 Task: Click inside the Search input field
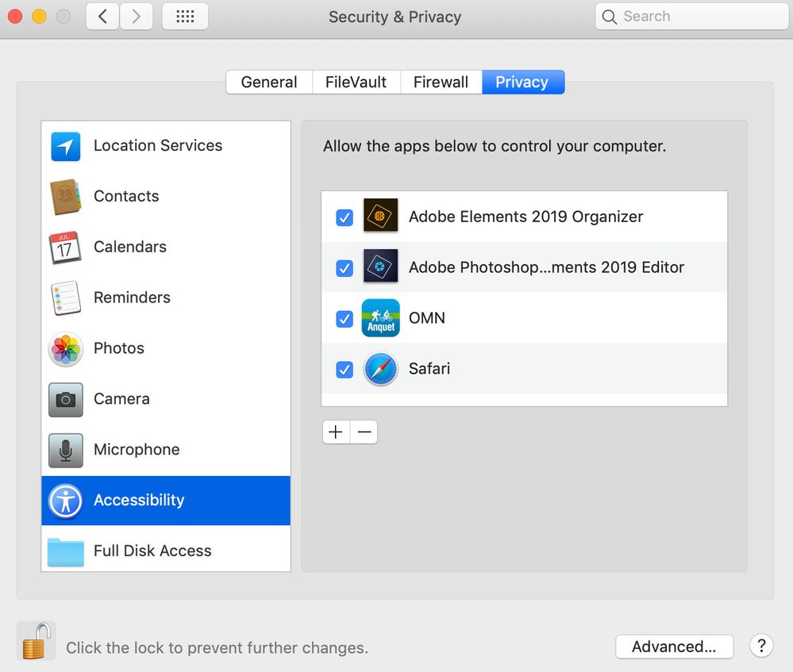tap(692, 16)
